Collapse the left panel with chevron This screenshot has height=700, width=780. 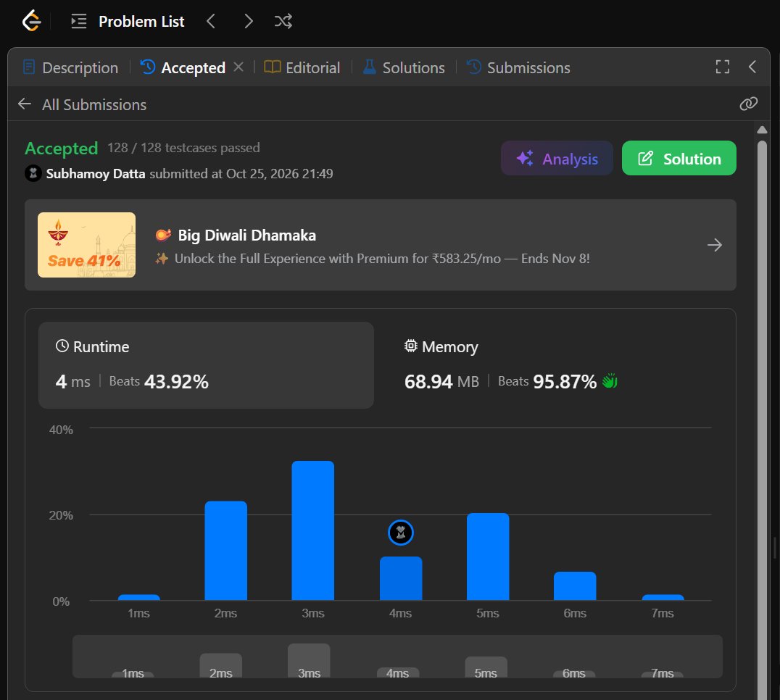click(x=752, y=67)
